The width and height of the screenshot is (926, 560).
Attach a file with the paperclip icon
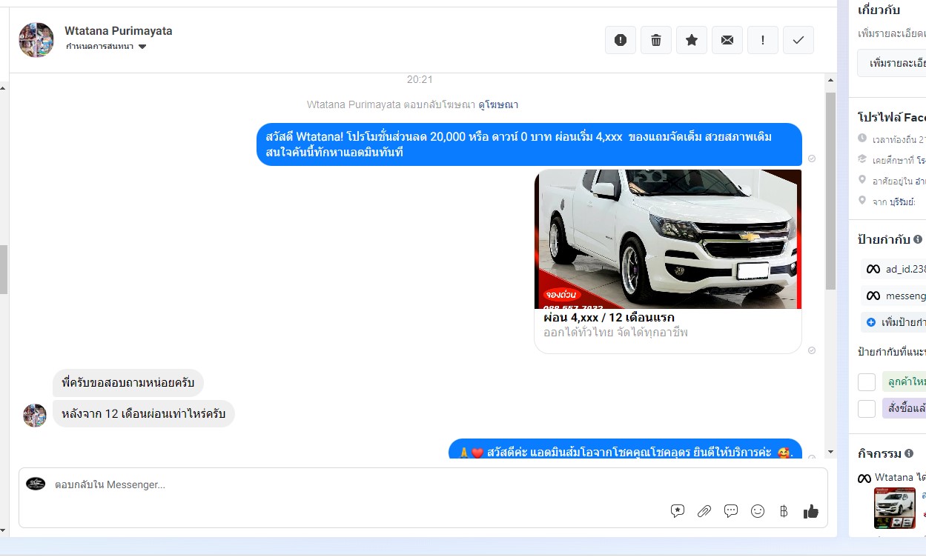coord(704,510)
